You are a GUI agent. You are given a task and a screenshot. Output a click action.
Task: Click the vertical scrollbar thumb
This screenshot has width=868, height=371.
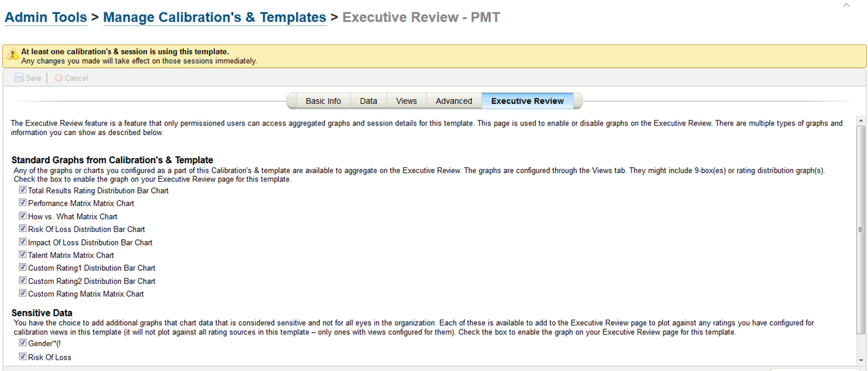861,229
